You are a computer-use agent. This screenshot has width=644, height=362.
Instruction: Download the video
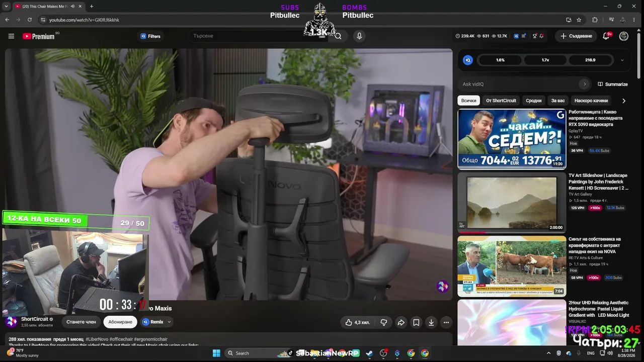(x=431, y=322)
